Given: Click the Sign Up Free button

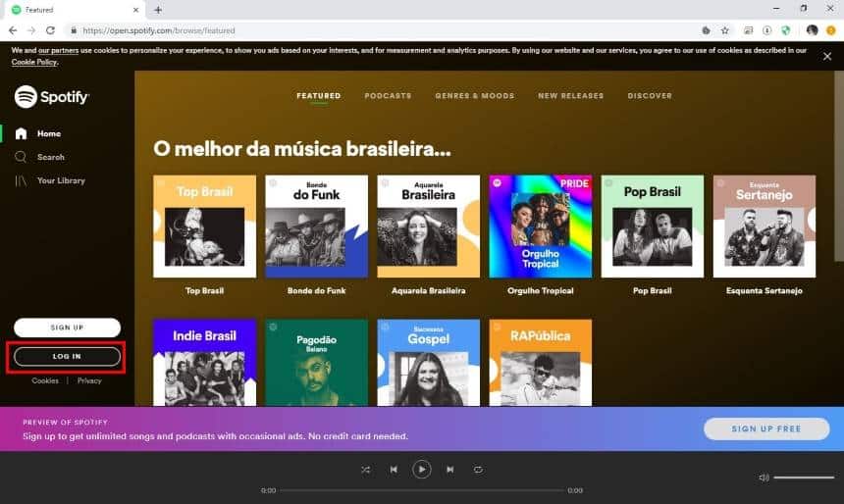Looking at the screenshot, I should point(766,428).
